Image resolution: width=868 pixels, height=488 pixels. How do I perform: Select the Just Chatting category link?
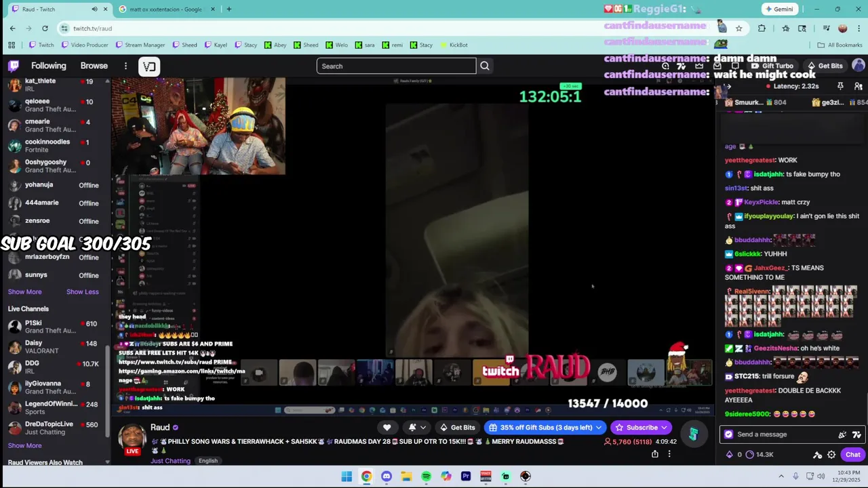[170, 461]
